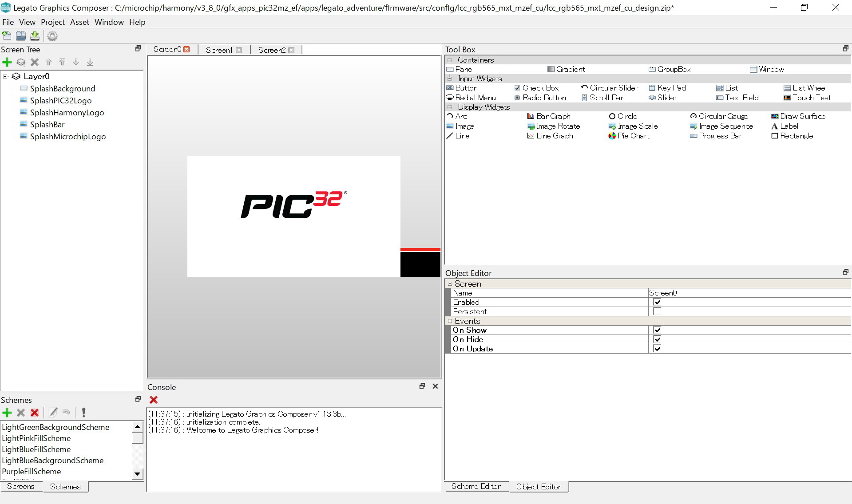Select the Line Graph widget
Viewport: 852px width, 504px height.
(550, 136)
